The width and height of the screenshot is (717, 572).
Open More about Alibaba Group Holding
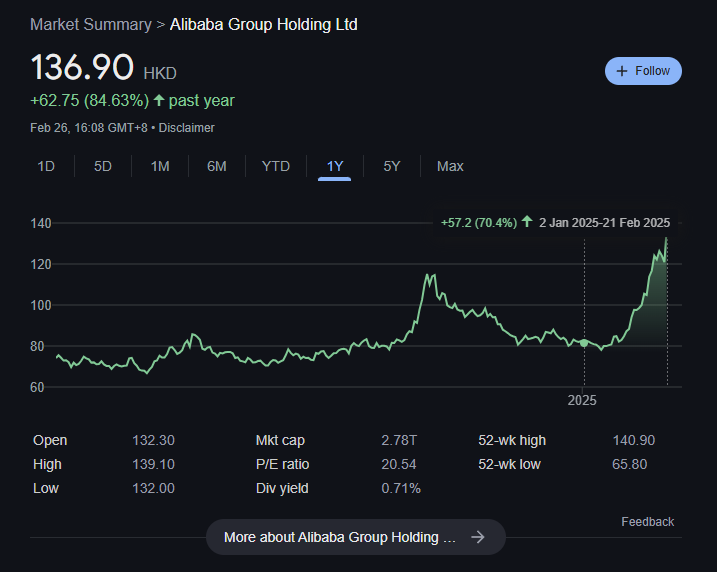[356, 537]
